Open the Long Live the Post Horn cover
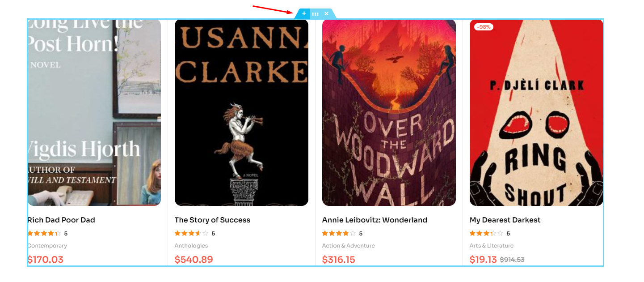This screenshot has width=644, height=282. (x=94, y=112)
